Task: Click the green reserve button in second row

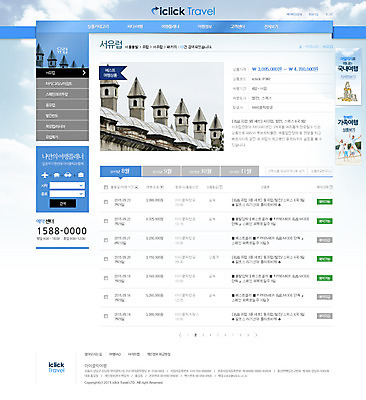Action: 324,221
